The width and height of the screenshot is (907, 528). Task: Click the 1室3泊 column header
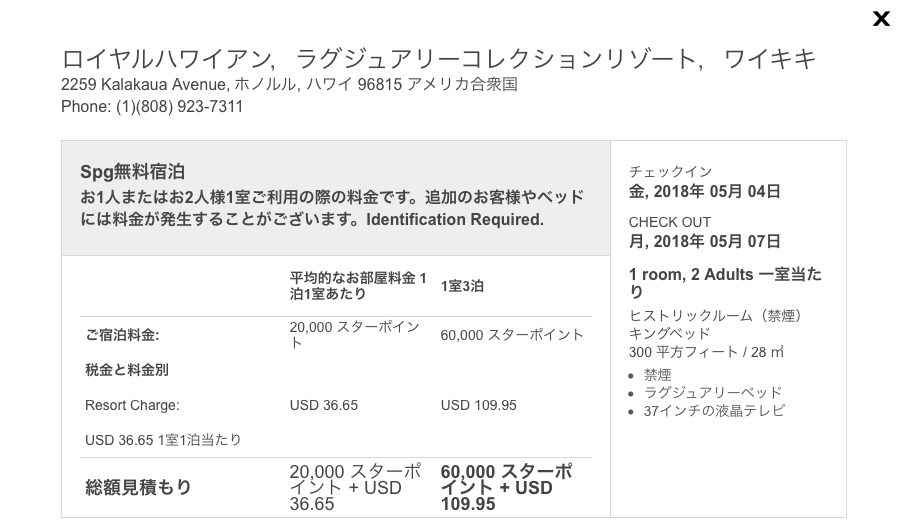[462, 286]
